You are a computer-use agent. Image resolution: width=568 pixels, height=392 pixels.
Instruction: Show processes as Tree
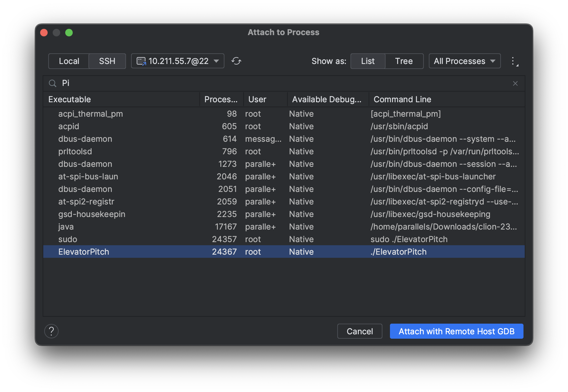pyautogui.click(x=404, y=61)
